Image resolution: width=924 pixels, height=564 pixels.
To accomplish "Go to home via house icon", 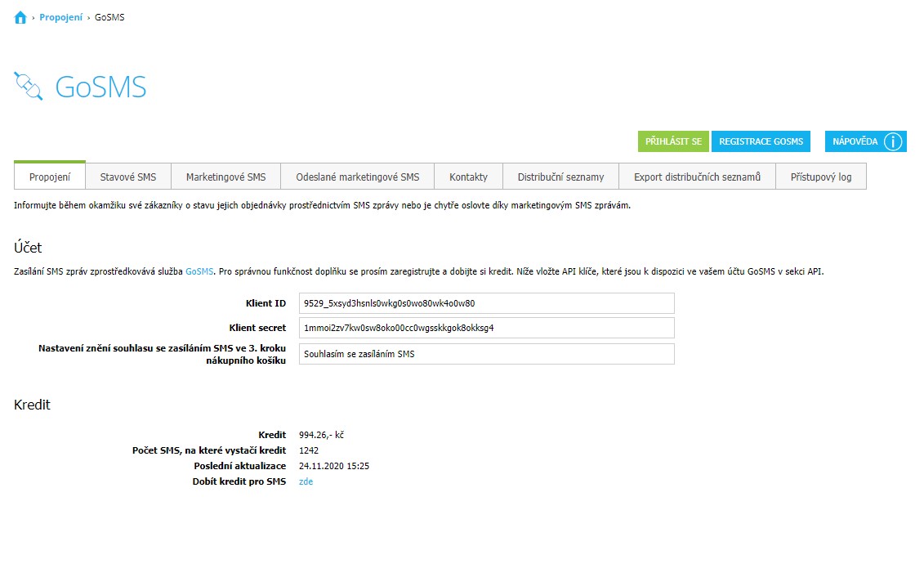I will point(20,18).
